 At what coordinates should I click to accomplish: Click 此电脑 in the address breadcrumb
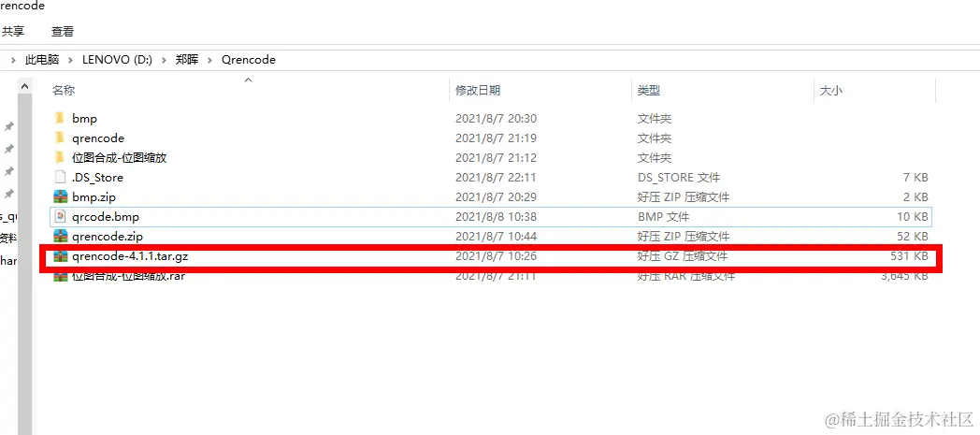click(42, 60)
